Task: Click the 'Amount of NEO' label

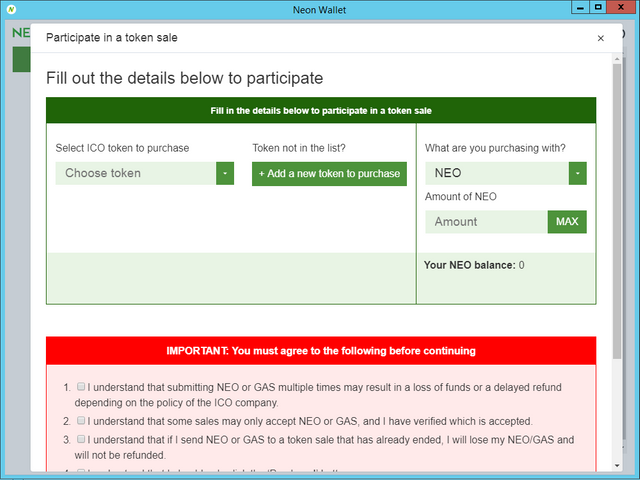Action: [x=460, y=197]
